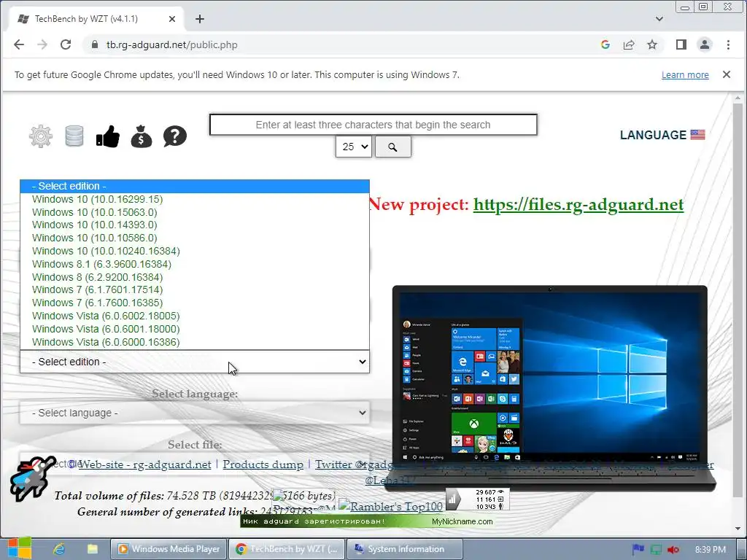Dismiss the Chrome update infobar
747x560 pixels.
(x=726, y=74)
